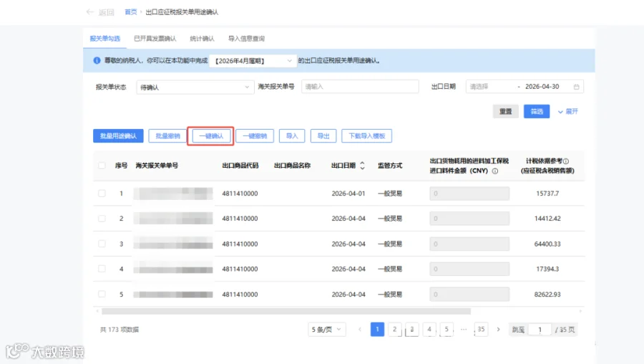Switch to the 报关单勾选 tab
The image size is (644, 364).
click(104, 39)
